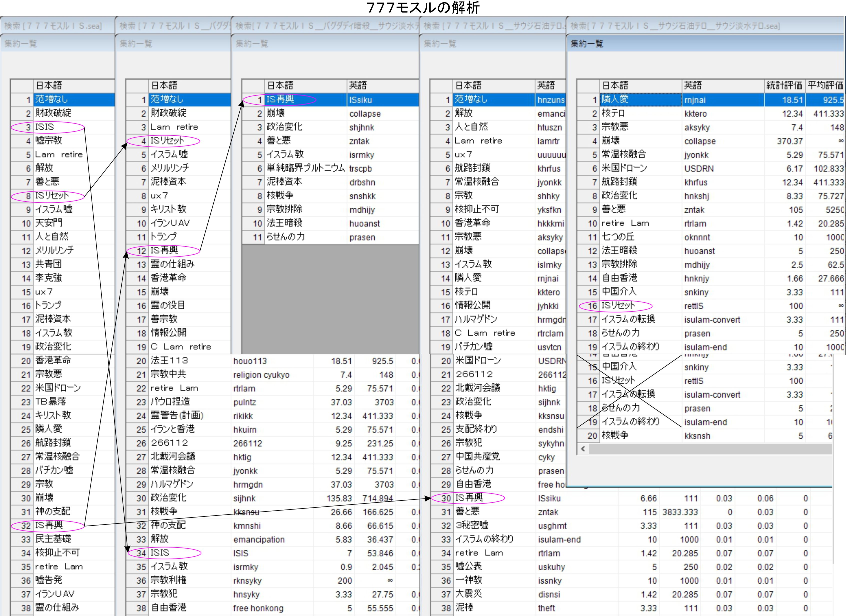The height and width of the screenshot is (616, 846).
Task: Select the 七つの丘 row numbered 11
Action: click(x=618, y=237)
